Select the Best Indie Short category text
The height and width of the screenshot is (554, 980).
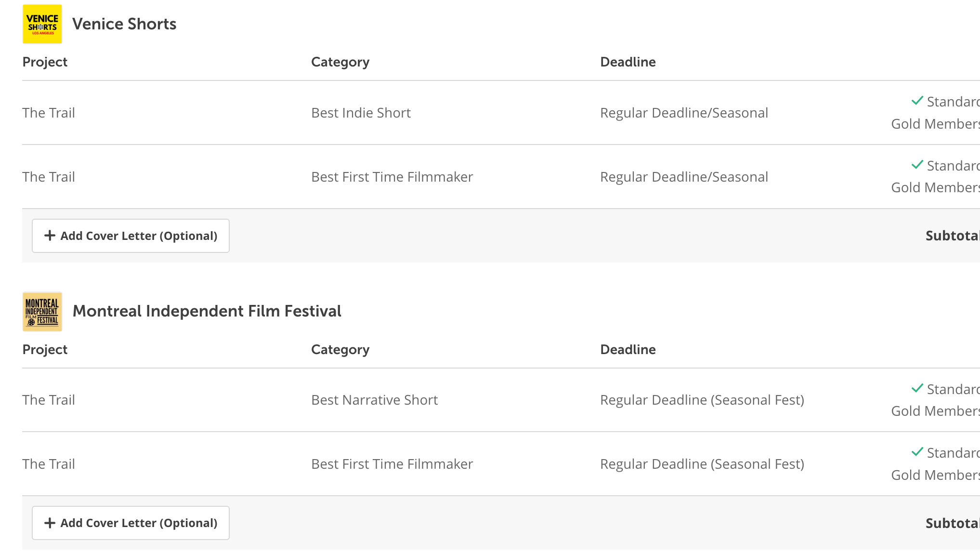361,113
